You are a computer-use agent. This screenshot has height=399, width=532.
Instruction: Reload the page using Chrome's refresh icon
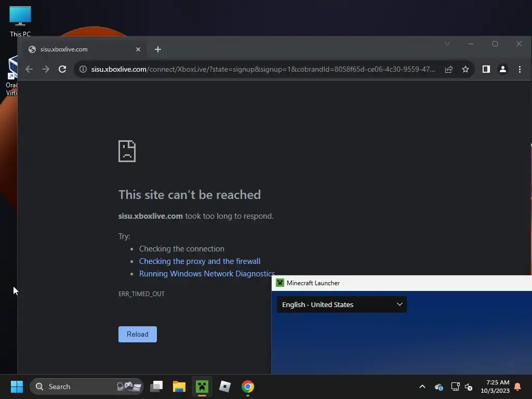(x=62, y=69)
